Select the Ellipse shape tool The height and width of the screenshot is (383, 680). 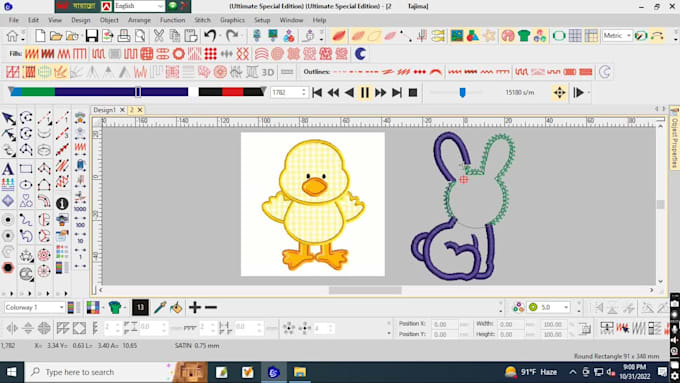(x=26, y=185)
